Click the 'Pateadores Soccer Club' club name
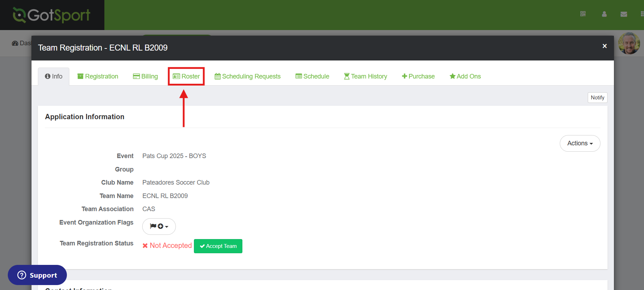644x290 pixels. tap(176, 182)
